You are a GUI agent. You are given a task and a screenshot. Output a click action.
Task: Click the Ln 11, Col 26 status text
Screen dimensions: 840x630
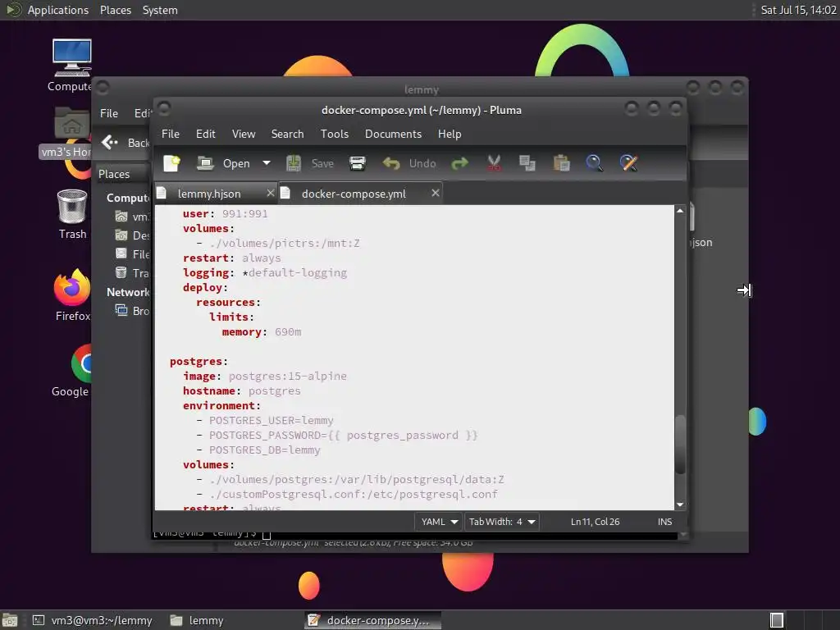click(595, 522)
